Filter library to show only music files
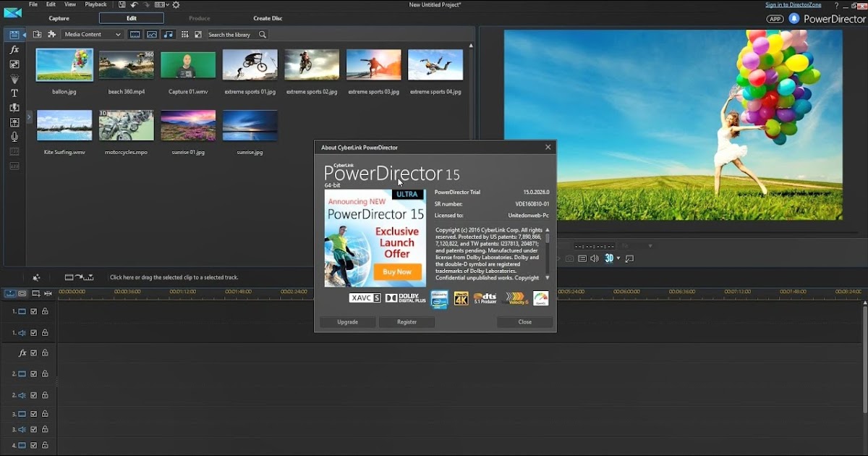868x456 pixels. (168, 34)
